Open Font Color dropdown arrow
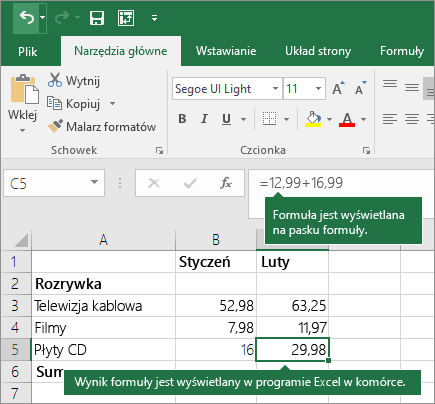The height and width of the screenshot is (404, 435). (363, 119)
